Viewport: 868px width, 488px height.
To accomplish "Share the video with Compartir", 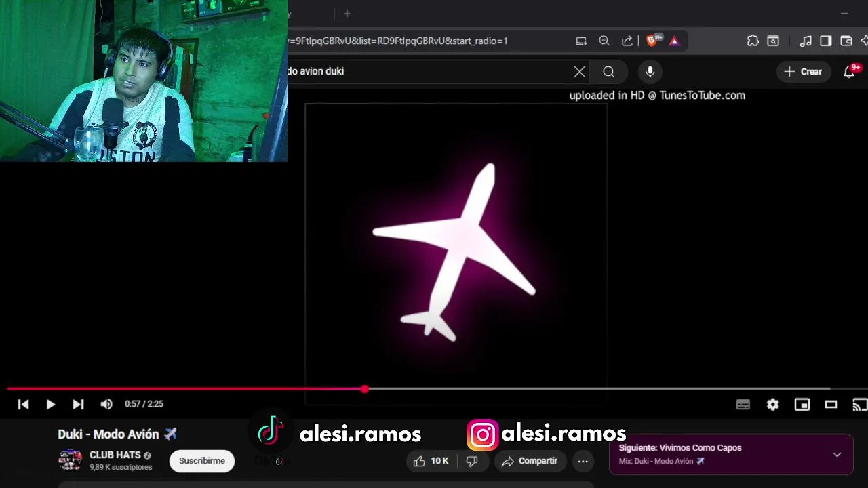I will (x=530, y=461).
